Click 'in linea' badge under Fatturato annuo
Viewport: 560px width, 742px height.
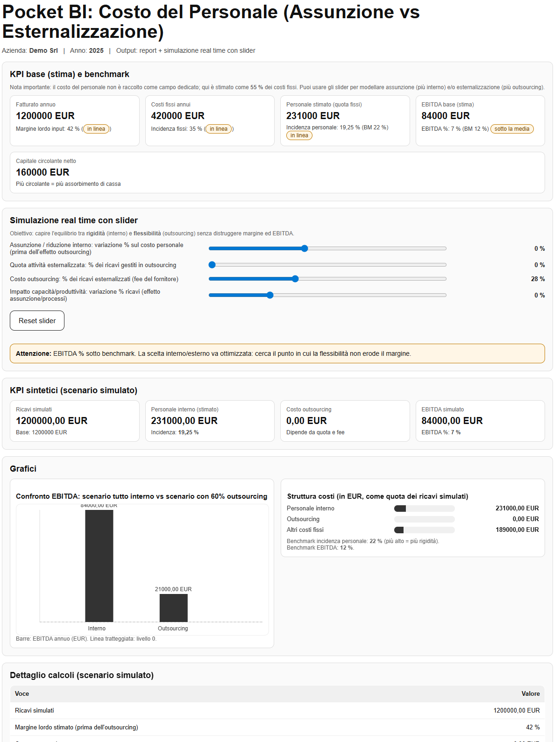pyautogui.click(x=96, y=129)
